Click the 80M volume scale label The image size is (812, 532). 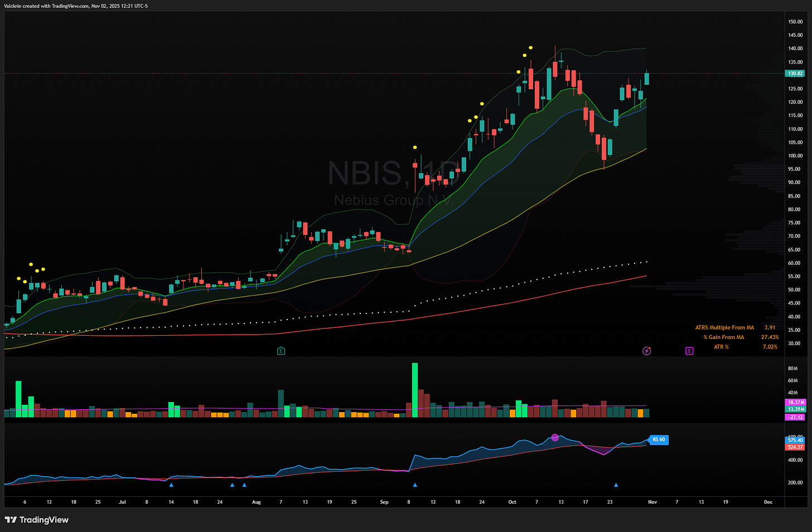pos(792,369)
